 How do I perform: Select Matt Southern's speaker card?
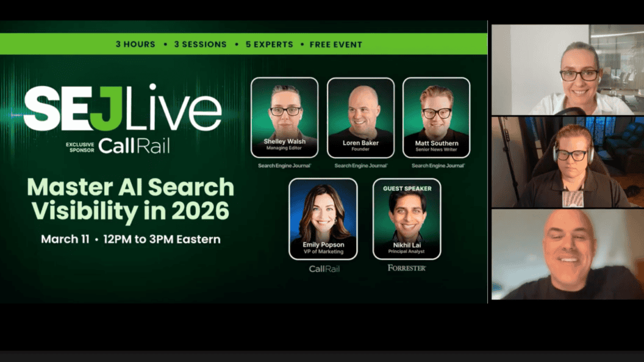point(435,118)
